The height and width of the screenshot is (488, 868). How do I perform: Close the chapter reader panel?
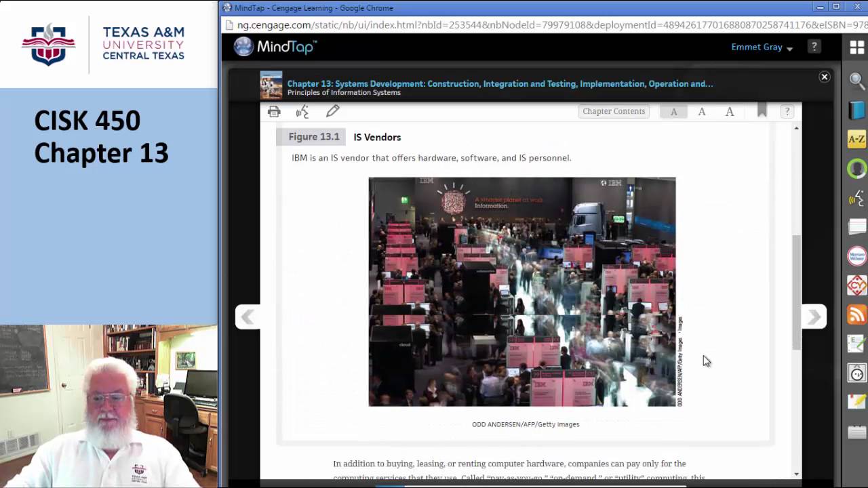(825, 77)
